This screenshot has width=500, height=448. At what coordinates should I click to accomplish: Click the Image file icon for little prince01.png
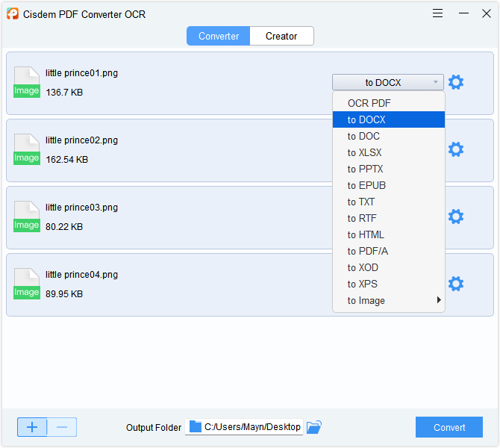pos(27,82)
